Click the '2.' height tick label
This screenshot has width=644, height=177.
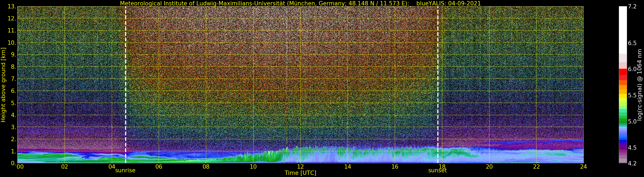(x=13, y=139)
